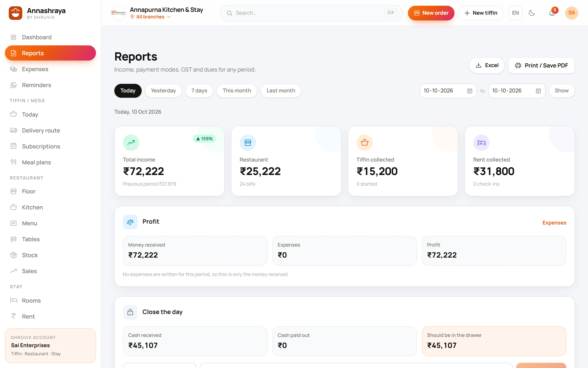The width and height of the screenshot is (588, 368).
Task: Open Rooms under Stay
Action: point(50,300)
